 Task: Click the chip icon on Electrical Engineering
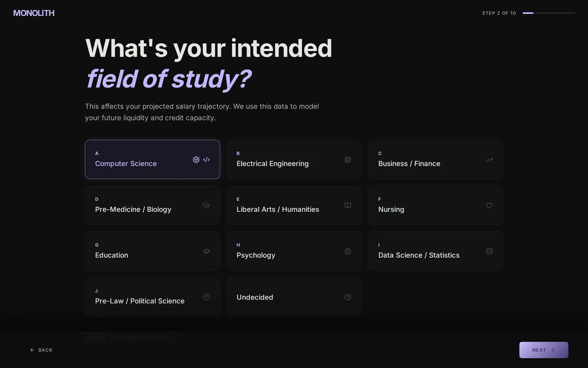coord(347,159)
